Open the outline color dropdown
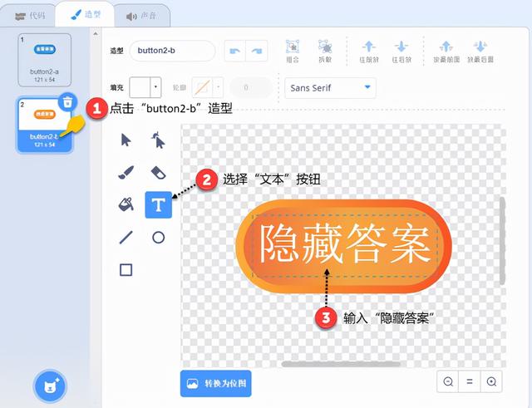 tap(218, 87)
